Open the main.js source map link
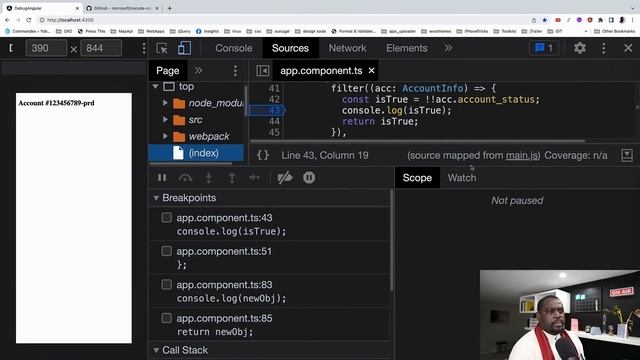This screenshot has width=640, height=360. coord(522,156)
